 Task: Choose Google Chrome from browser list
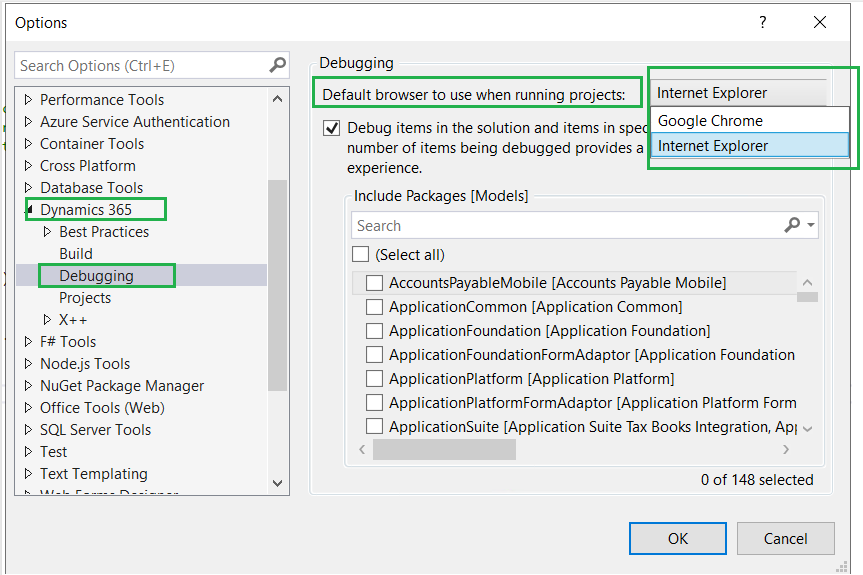pos(750,121)
